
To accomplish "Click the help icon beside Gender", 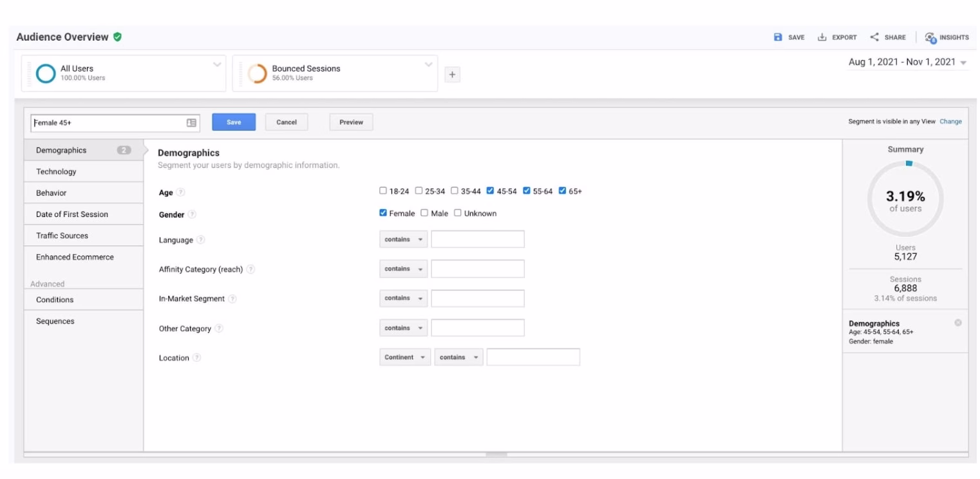I will pyautogui.click(x=192, y=214).
